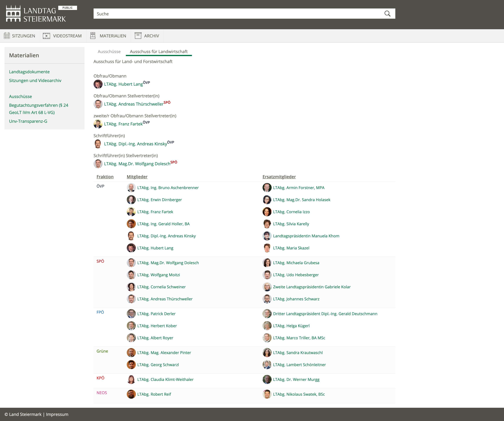
Task: Open LTAbg. Michaela Grubesa's profile
Action: tap(296, 263)
